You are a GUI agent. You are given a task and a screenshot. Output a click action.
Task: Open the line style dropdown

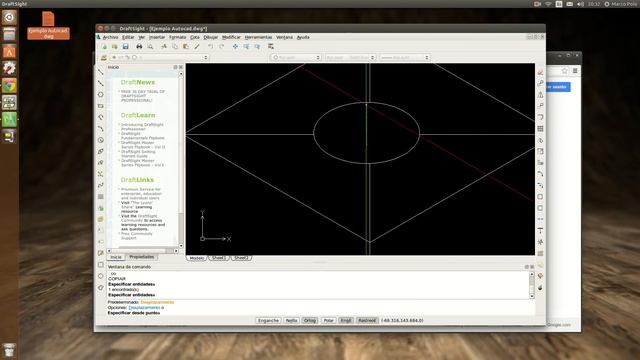click(x=350, y=58)
